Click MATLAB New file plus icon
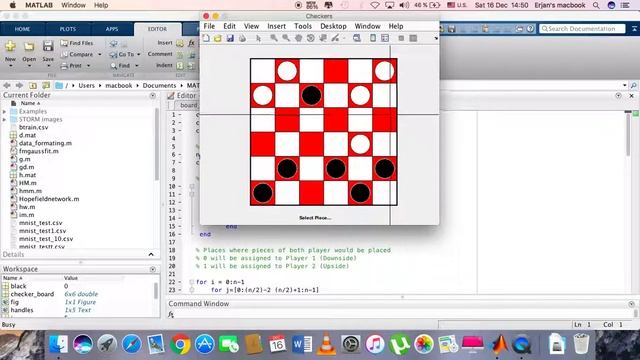 (10, 46)
